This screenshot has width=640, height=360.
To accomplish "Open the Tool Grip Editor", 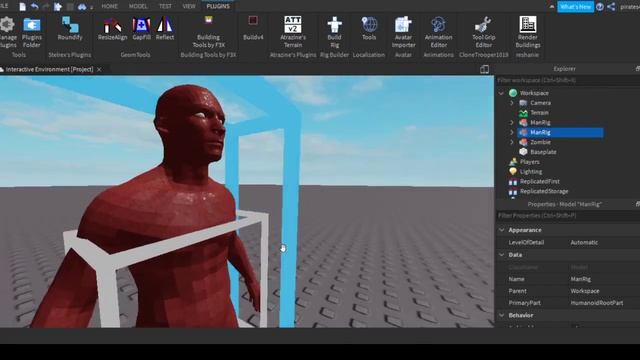I will tap(483, 33).
